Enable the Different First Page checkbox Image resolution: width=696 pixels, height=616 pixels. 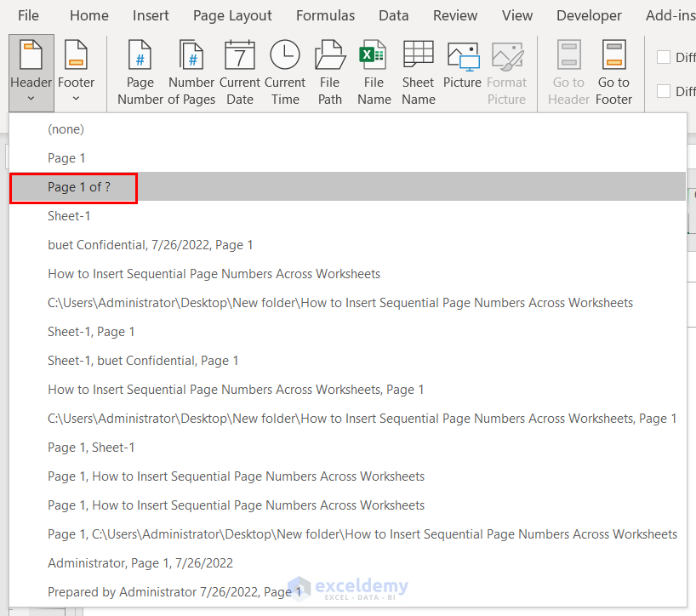663,57
